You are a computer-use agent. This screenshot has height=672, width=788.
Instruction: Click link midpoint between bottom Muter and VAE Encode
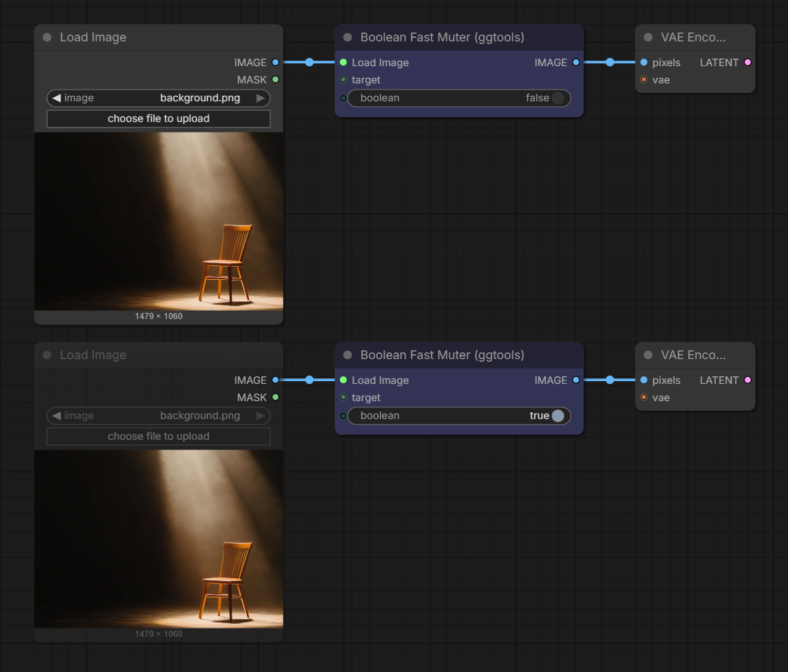tap(609, 380)
